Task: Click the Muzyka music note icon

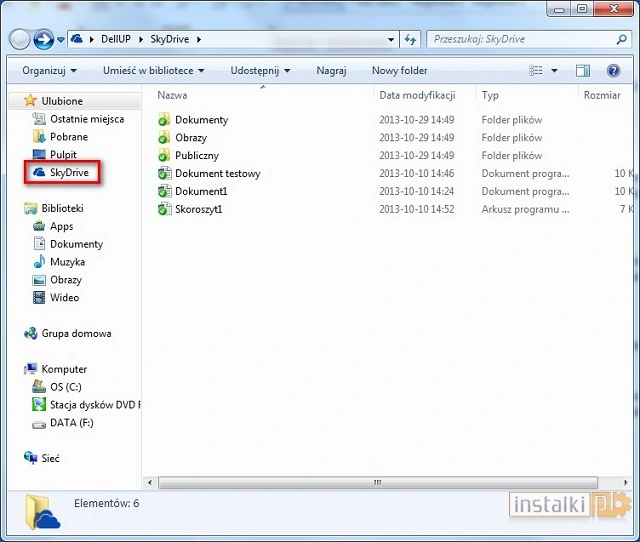Action: tap(39, 261)
